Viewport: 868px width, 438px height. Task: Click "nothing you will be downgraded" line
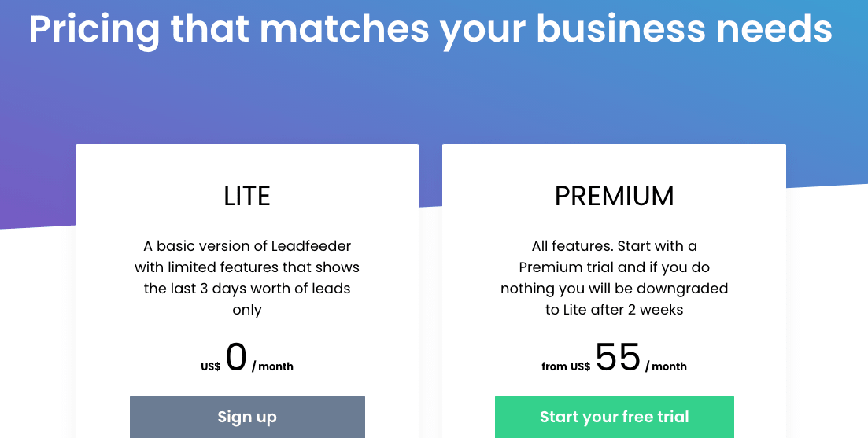coord(614,289)
